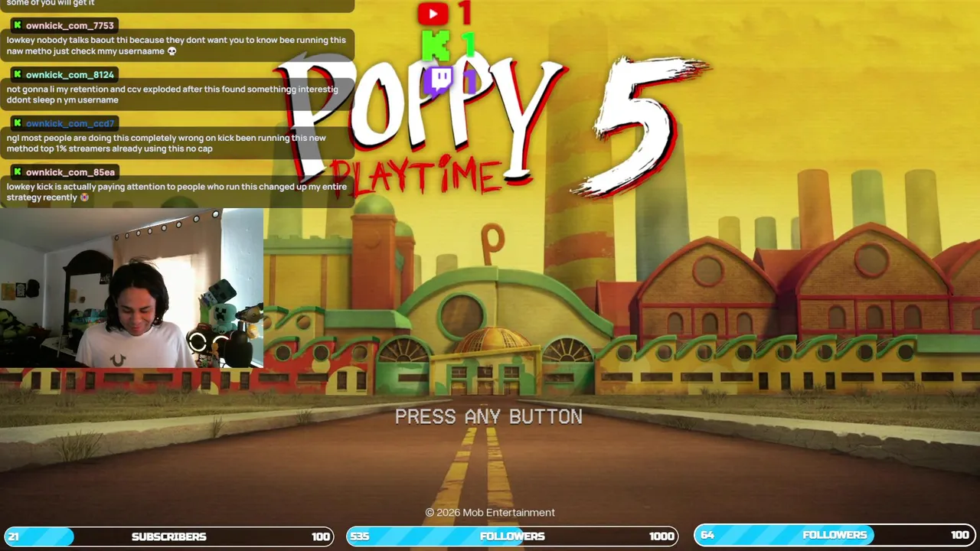This screenshot has width=980, height=551.
Task: Open chat user ownkick_com_7753
Action: point(70,25)
